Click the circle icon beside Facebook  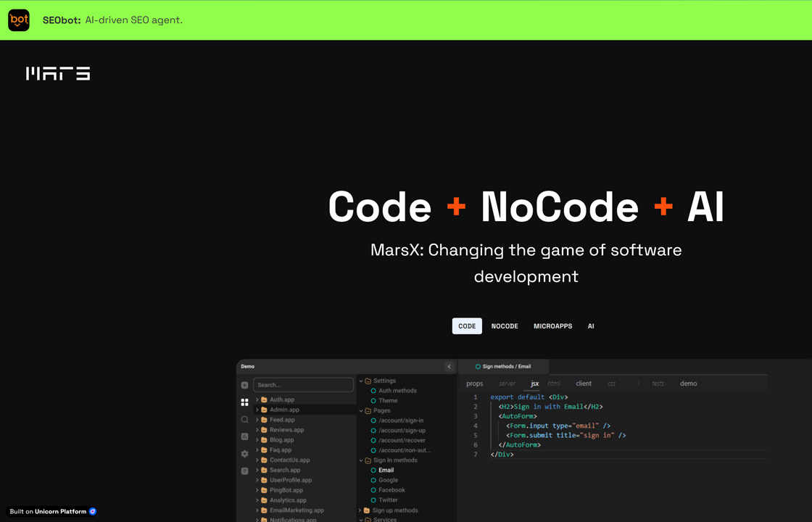pyautogui.click(x=373, y=490)
